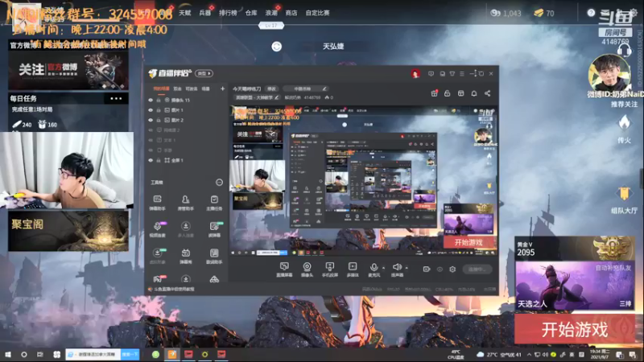Add a new scene with plus button

tap(223, 88)
